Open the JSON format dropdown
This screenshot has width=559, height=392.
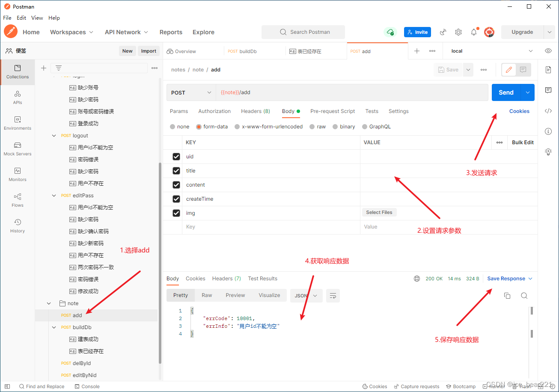point(306,296)
